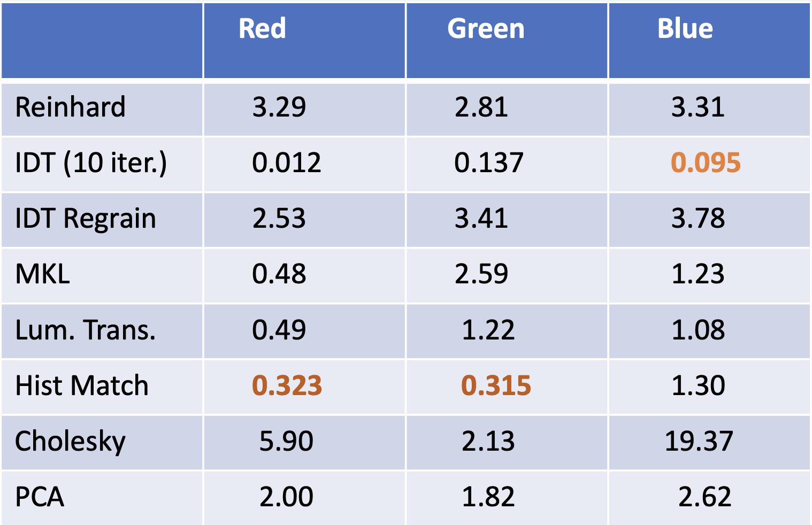Select the 19.37 cell in Cholesky row

(698, 442)
